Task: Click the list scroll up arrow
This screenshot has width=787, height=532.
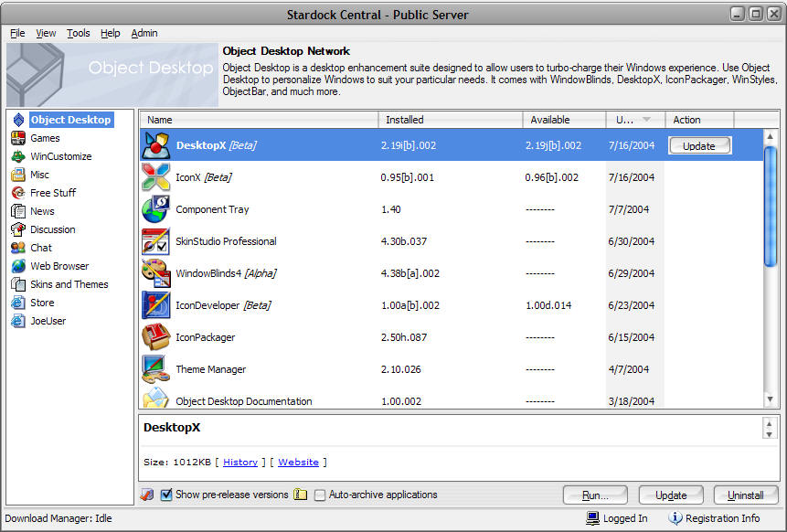Action: tap(770, 136)
